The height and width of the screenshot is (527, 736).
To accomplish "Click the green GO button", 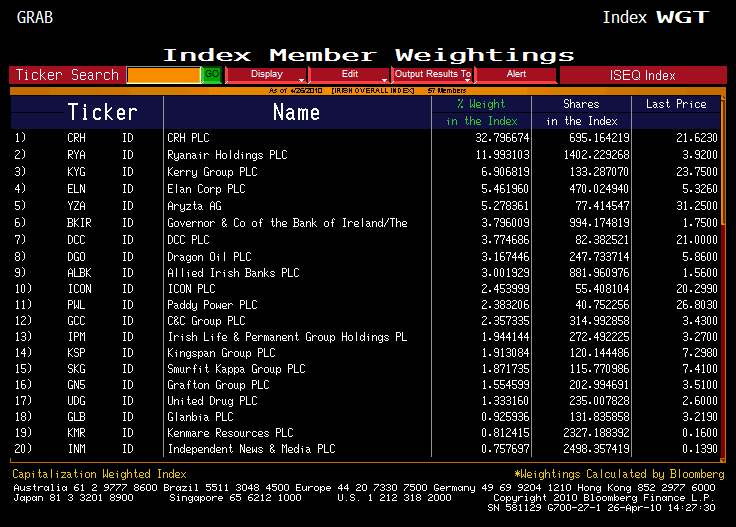I will coord(211,75).
